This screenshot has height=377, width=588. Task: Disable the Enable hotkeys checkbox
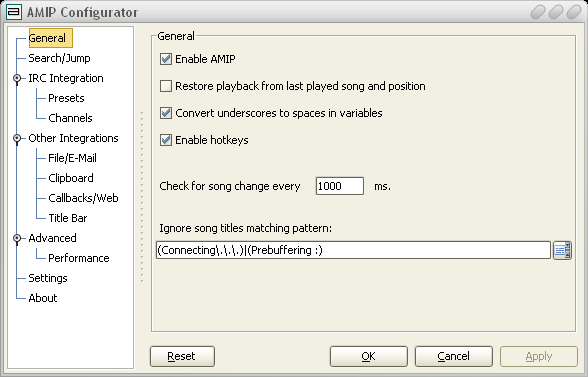coord(166,140)
